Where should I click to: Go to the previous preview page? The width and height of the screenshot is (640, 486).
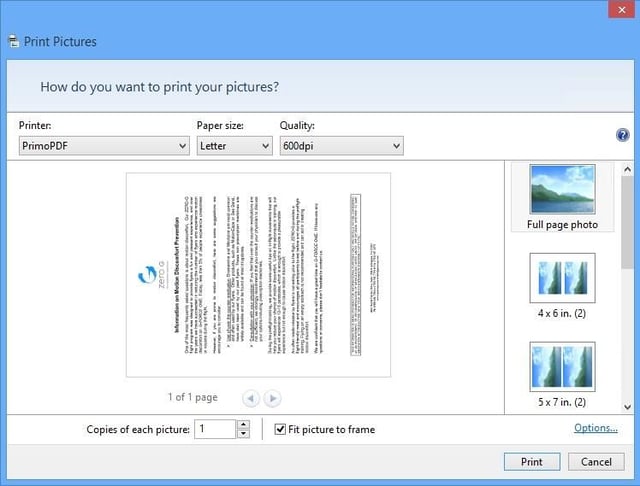click(x=251, y=398)
